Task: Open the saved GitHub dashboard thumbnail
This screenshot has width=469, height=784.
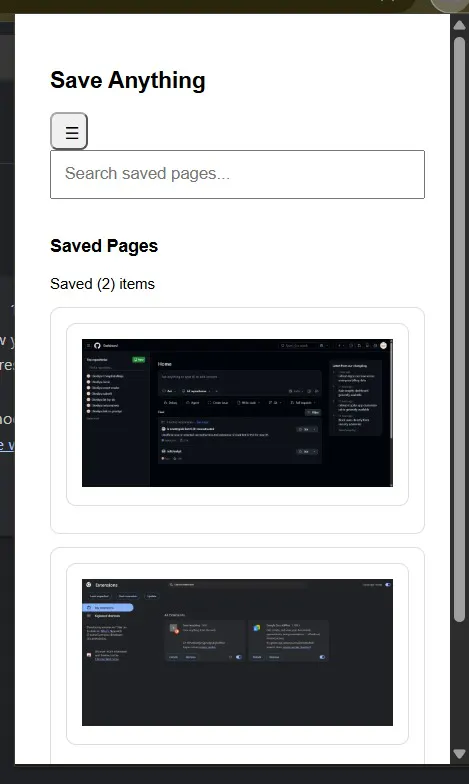Action: (238, 413)
